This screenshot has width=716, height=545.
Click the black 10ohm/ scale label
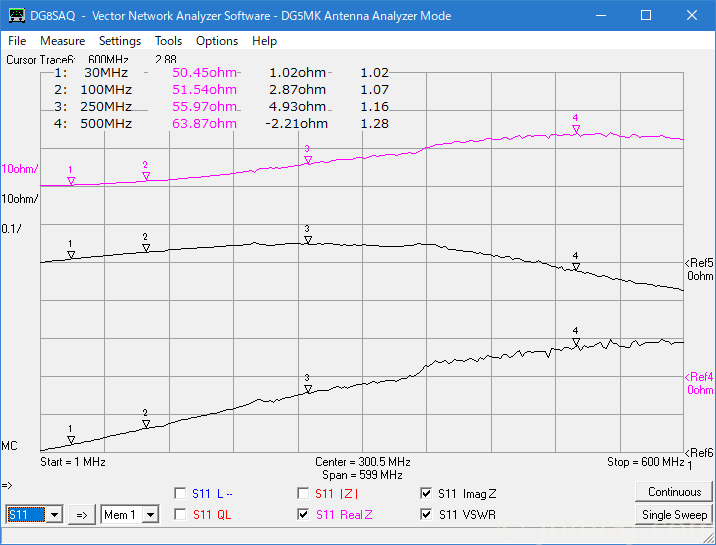click(20, 199)
